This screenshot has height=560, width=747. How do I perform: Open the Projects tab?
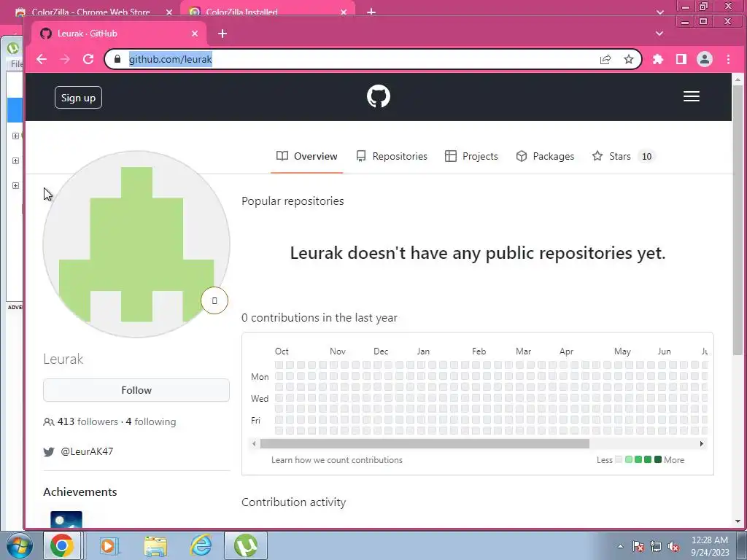(471, 156)
